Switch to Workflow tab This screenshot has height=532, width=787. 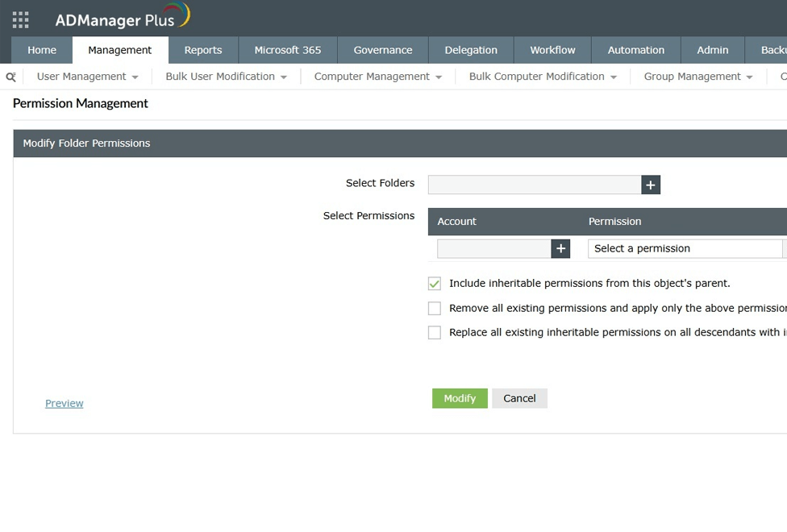tap(552, 50)
